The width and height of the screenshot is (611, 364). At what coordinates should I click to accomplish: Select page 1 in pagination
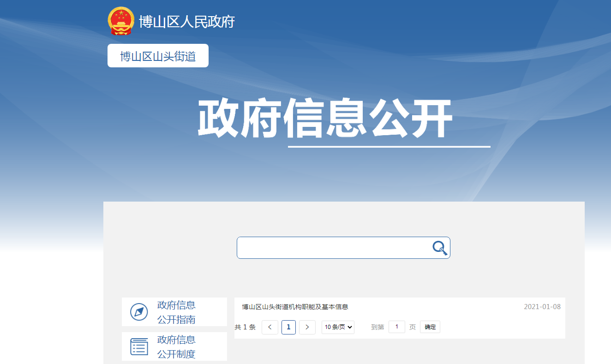pyautogui.click(x=288, y=327)
